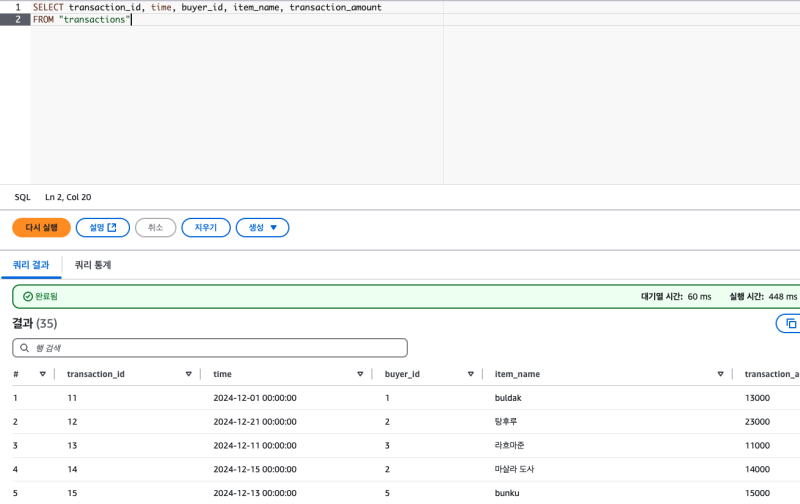Focus the 행 검색 search field
The image size is (800, 504).
[x=215, y=348]
